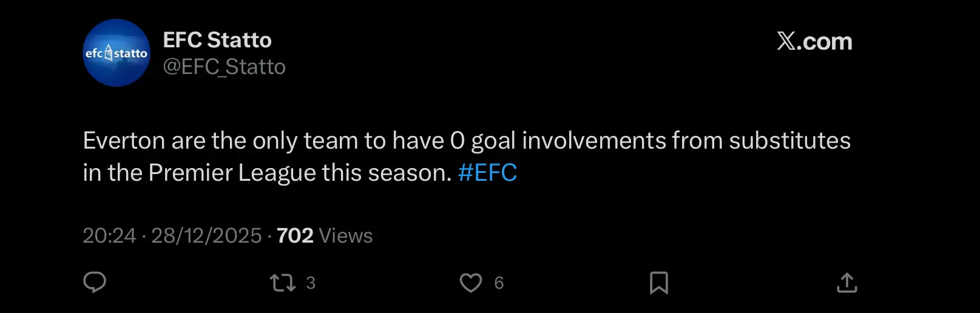The image size is (980, 313).
Task: Like the tweet with the heart icon
Action: pyautogui.click(x=470, y=283)
